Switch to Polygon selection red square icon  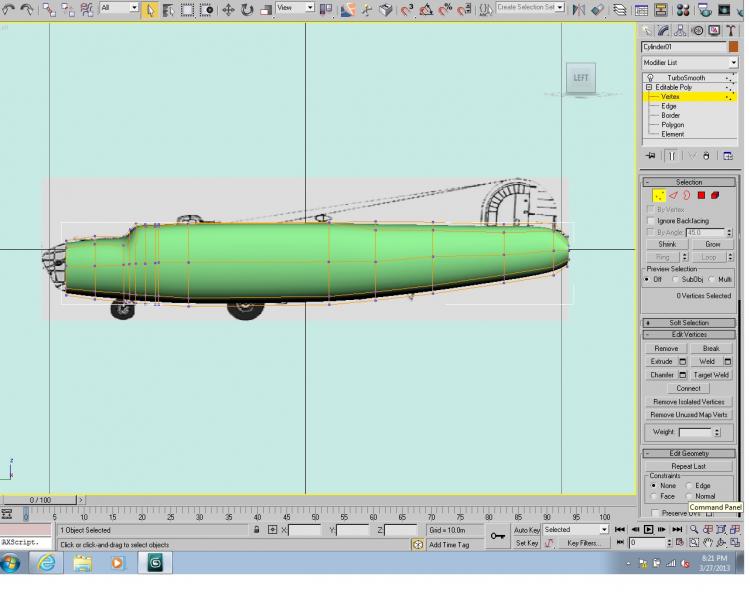point(701,195)
